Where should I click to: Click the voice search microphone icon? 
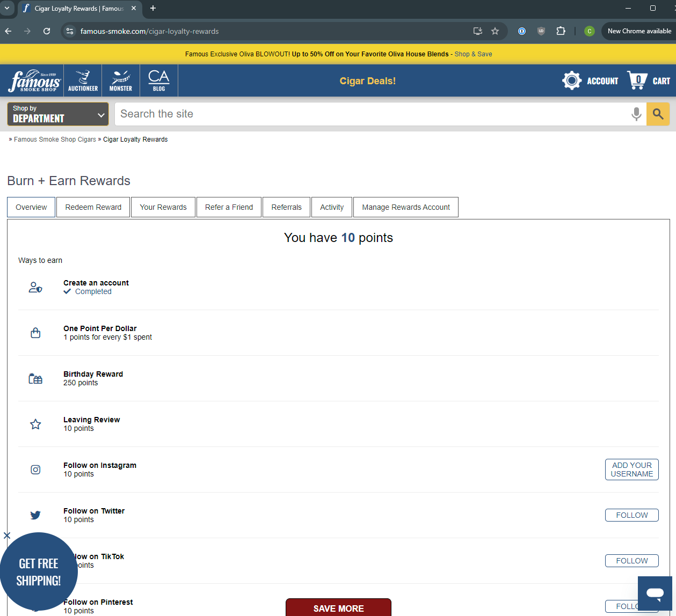point(636,114)
